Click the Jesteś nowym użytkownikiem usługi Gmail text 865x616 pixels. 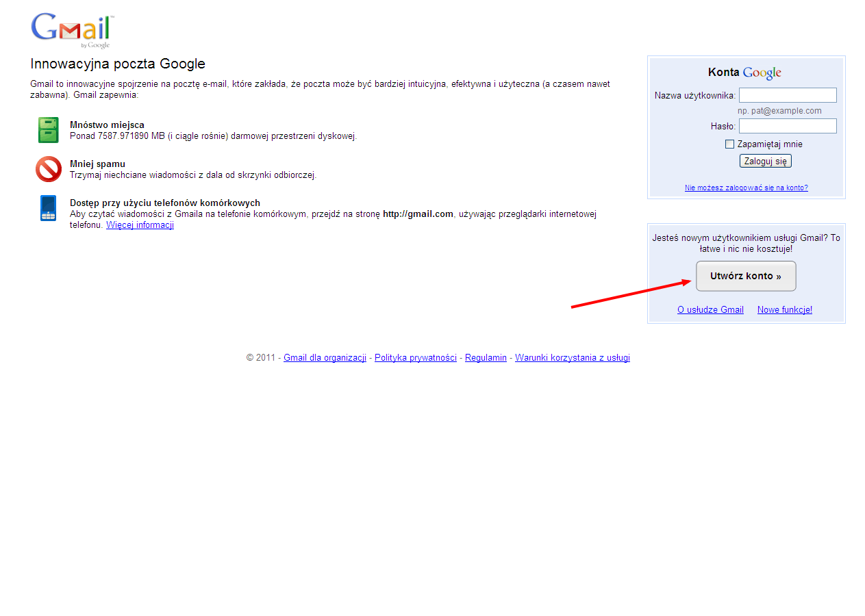[746, 244]
